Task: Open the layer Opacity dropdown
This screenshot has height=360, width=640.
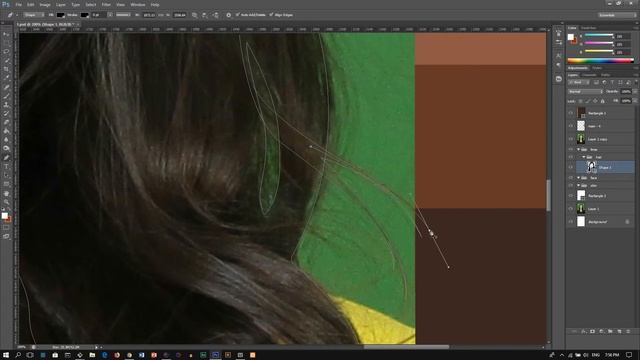Action: click(635, 91)
